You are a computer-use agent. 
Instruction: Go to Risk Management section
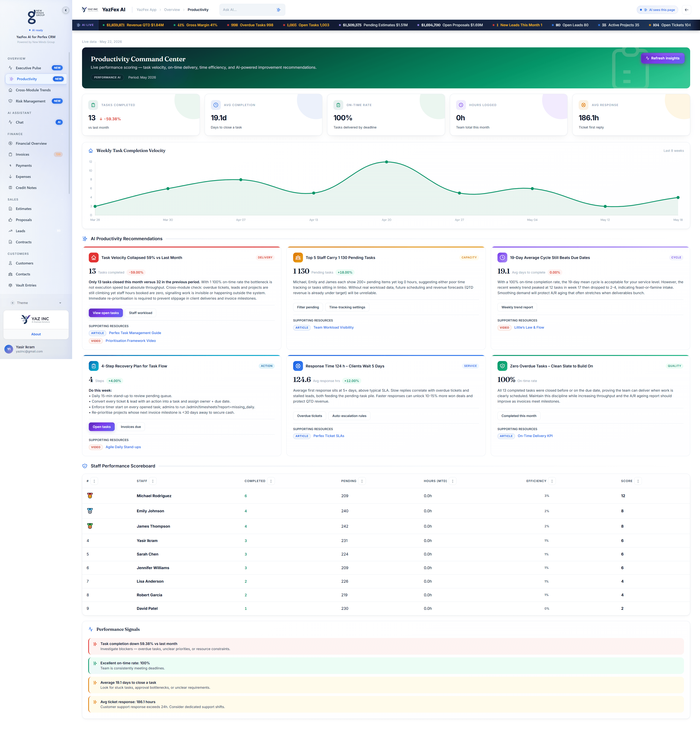click(x=36, y=101)
